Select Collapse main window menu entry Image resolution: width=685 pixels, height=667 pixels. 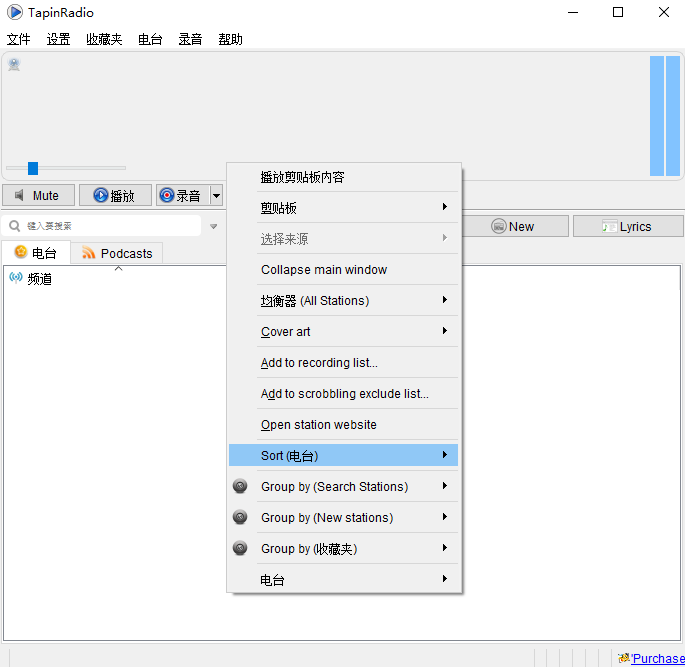coord(324,270)
